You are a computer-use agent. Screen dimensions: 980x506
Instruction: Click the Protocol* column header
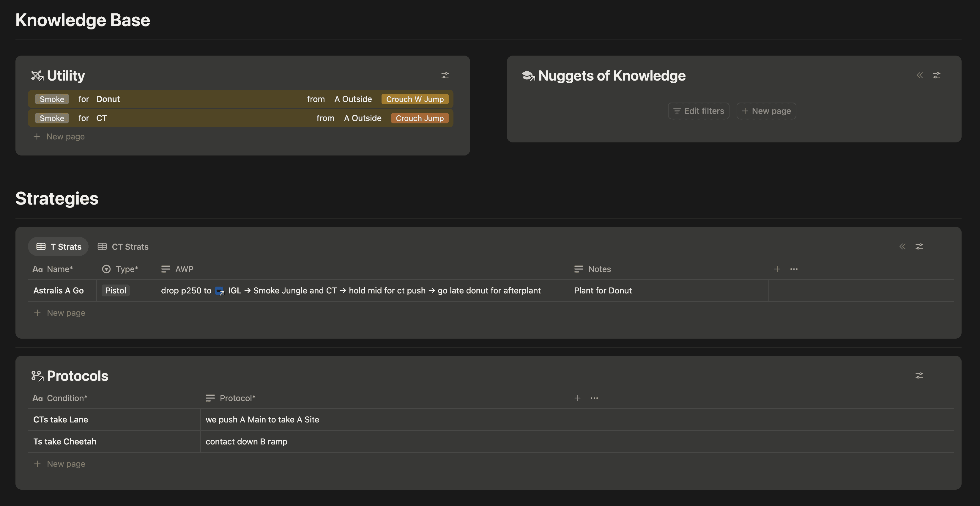click(231, 398)
